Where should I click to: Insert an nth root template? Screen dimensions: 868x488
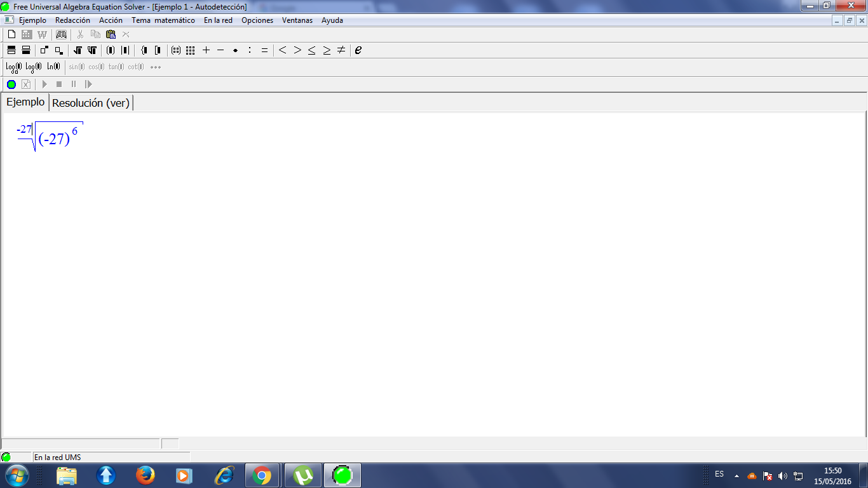click(x=92, y=50)
